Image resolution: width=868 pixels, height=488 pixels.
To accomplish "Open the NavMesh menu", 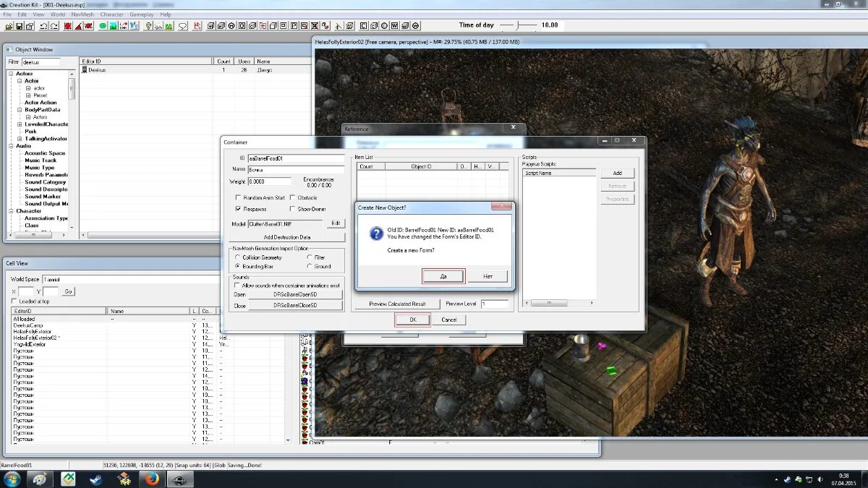I will pos(83,14).
